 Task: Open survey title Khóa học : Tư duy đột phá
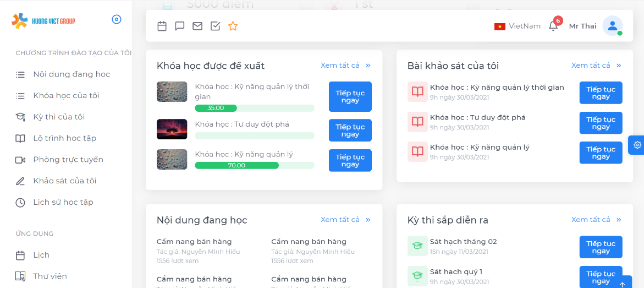(478, 118)
